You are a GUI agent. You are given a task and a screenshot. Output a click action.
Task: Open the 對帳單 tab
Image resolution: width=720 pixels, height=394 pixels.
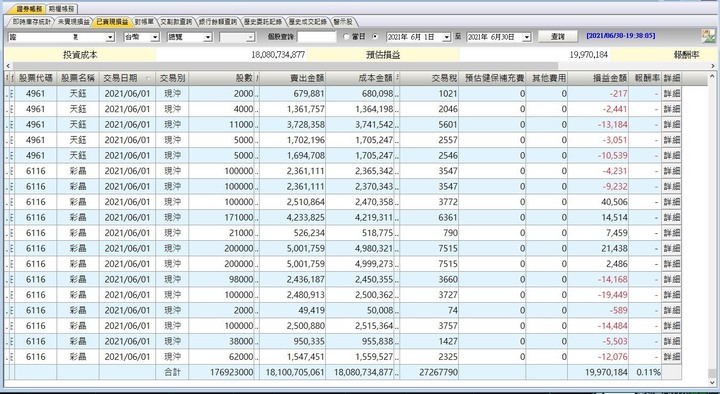tap(144, 22)
